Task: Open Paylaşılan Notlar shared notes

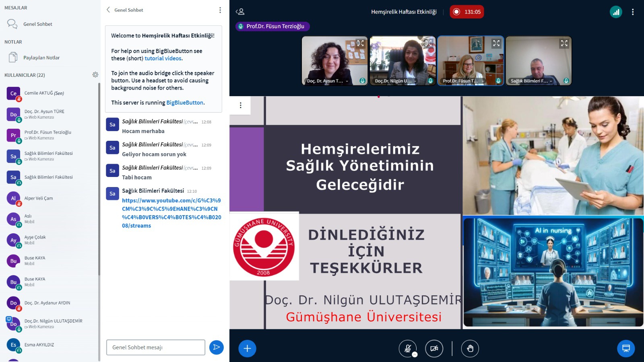Action: (41, 58)
